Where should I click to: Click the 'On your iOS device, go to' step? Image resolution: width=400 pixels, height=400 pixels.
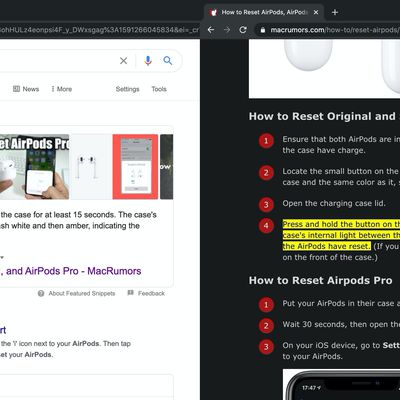point(341,351)
